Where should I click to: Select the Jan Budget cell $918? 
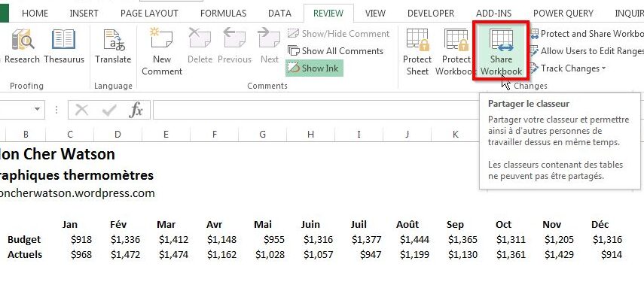click(x=81, y=239)
